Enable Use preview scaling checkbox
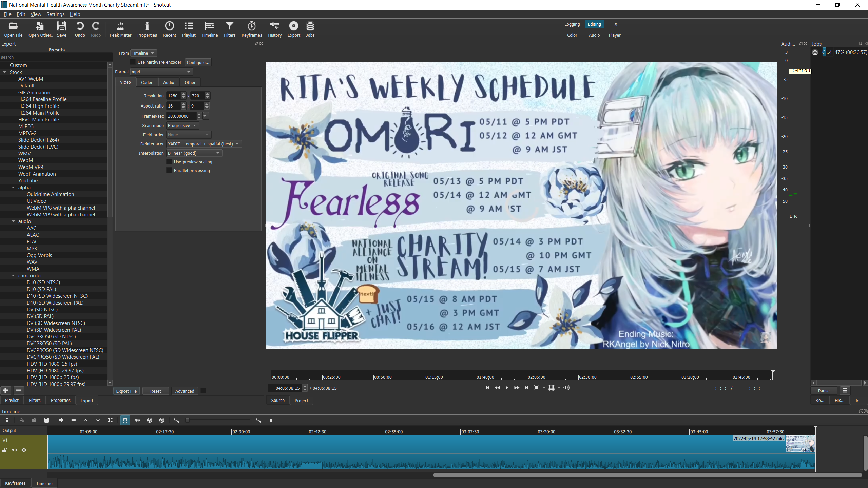This screenshot has width=868, height=488. click(169, 162)
